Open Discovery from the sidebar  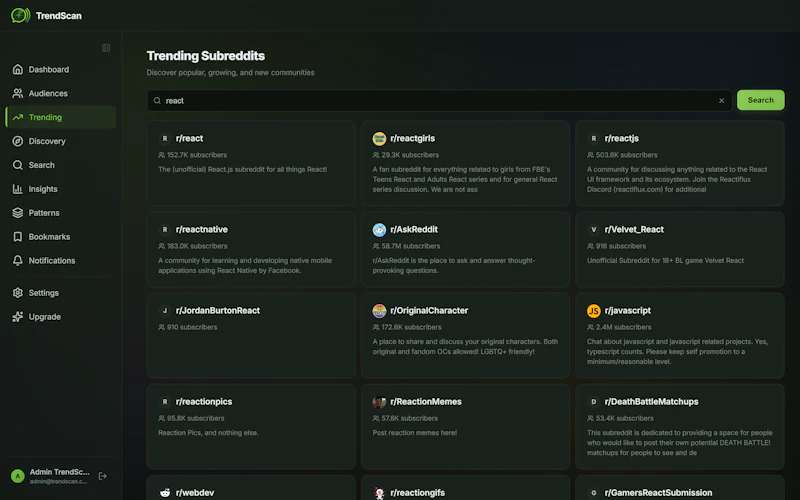click(x=60, y=141)
